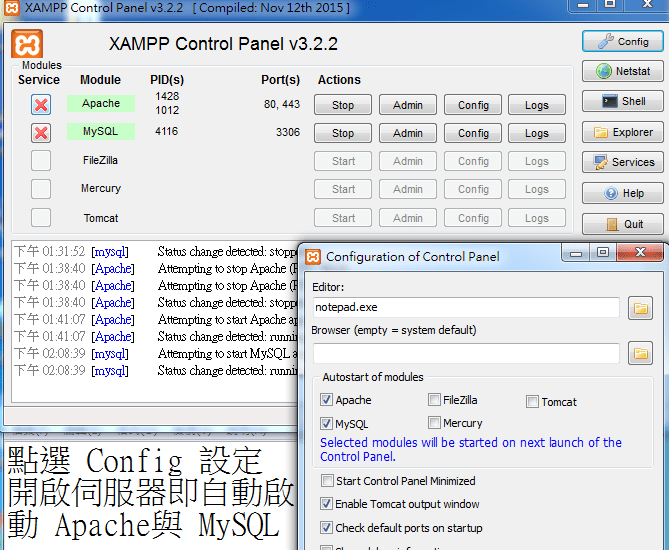
Task: View Apache Logs
Action: coord(537,105)
